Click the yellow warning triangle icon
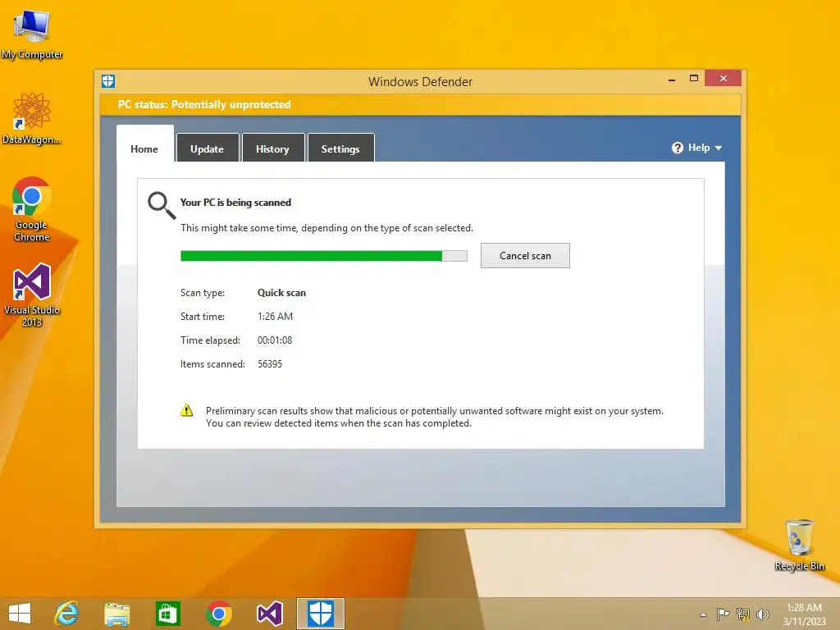The image size is (840, 630). coord(186,411)
